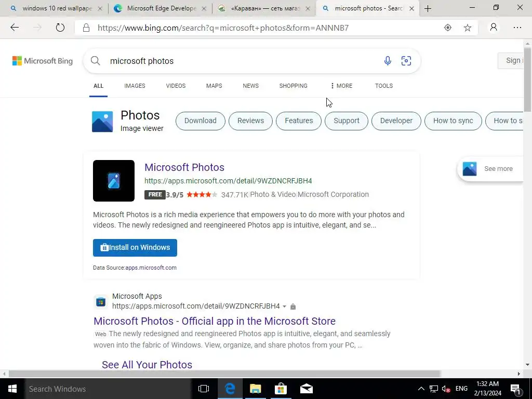Select the IMAGES search category
This screenshot has width=532, height=399.
coord(135,86)
